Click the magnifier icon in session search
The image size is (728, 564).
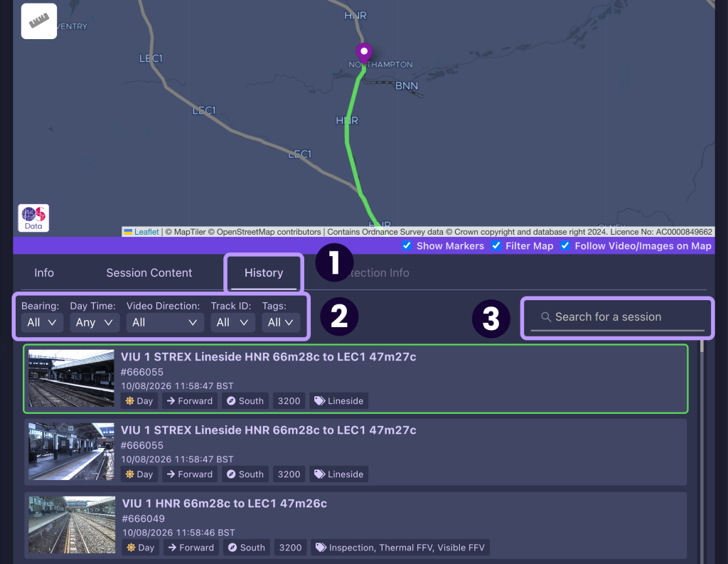546,316
